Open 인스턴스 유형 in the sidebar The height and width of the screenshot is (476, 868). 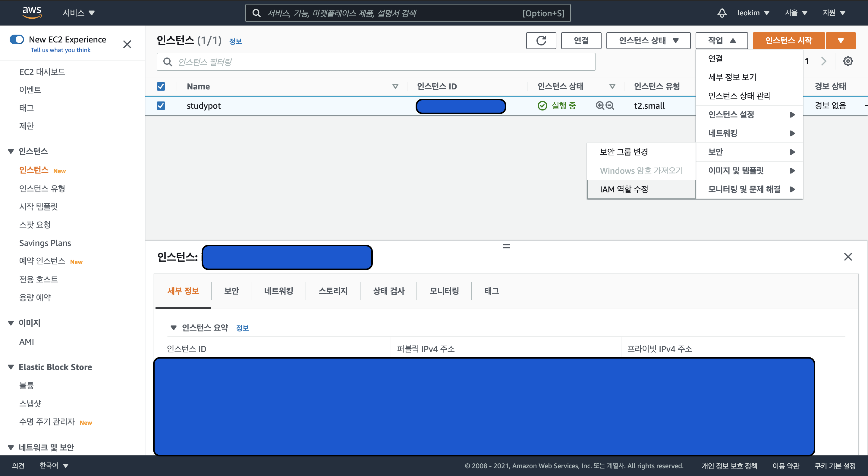pos(42,188)
